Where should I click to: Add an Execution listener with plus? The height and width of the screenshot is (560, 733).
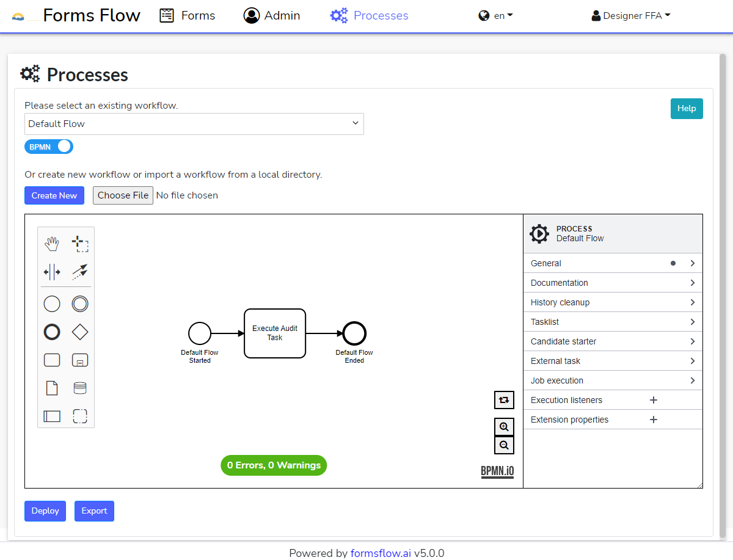coord(653,400)
